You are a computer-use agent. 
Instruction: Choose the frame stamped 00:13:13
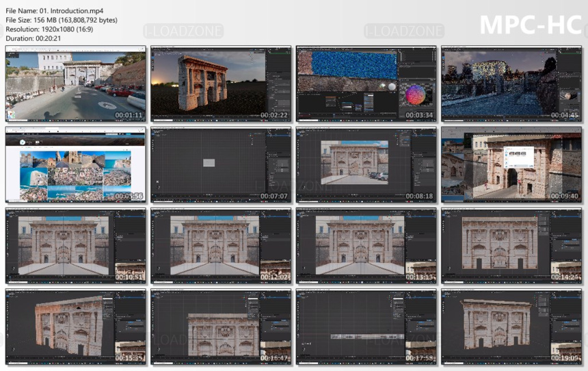click(366, 246)
